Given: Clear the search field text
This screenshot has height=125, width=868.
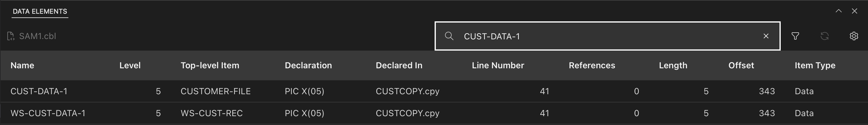Looking at the screenshot, I should 766,36.
